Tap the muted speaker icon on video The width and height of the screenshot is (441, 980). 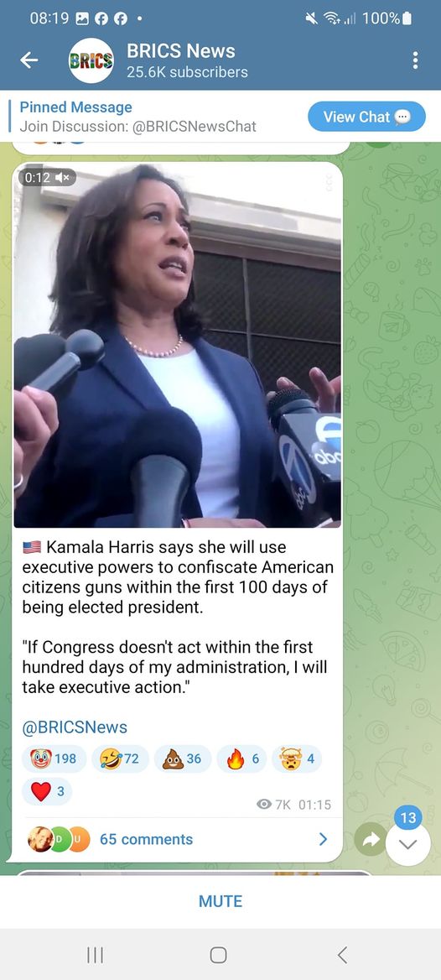coord(63,178)
